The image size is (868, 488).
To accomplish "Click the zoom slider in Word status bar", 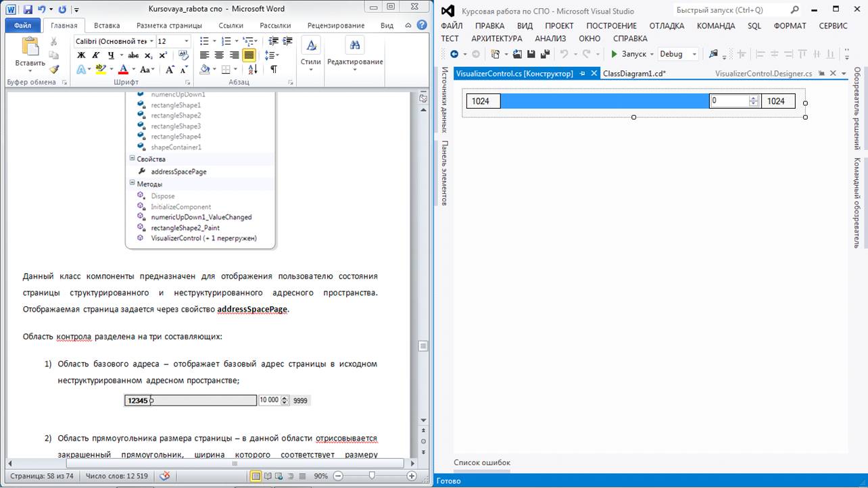I will (x=372, y=476).
